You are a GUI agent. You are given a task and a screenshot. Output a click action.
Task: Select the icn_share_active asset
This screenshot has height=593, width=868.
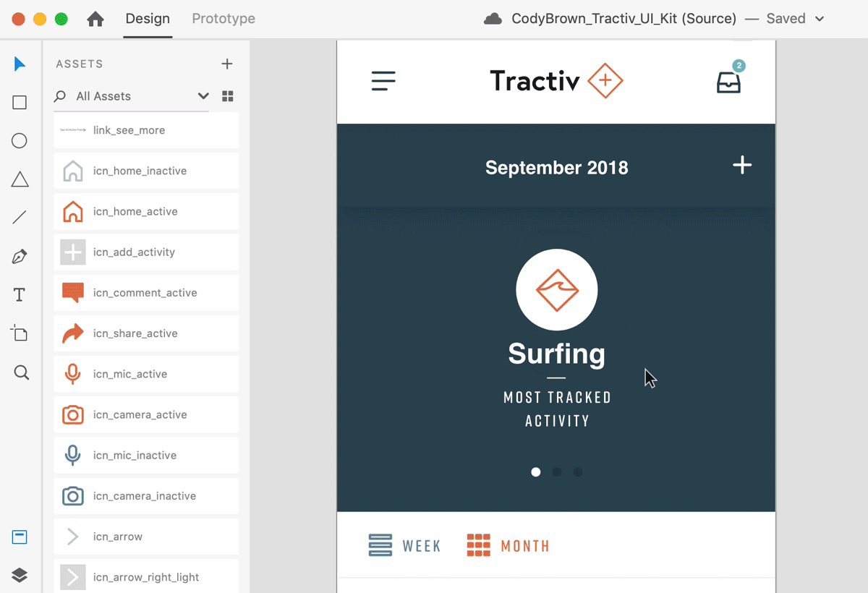tap(146, 333)
